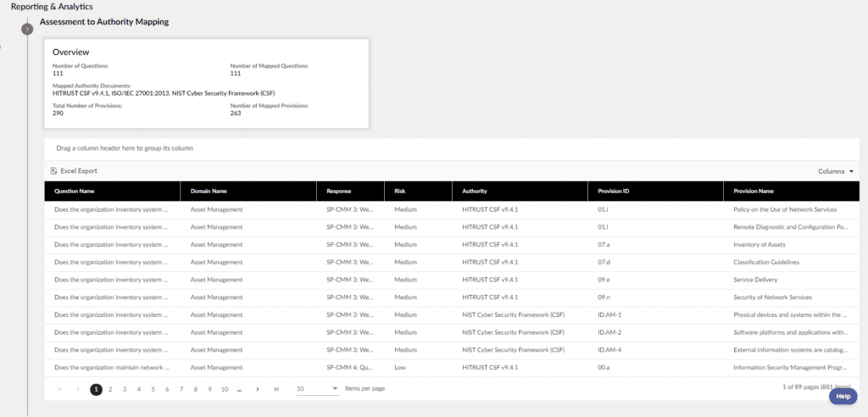Click the Excel Export icon
868x417 pixels.
click(54, 170)
